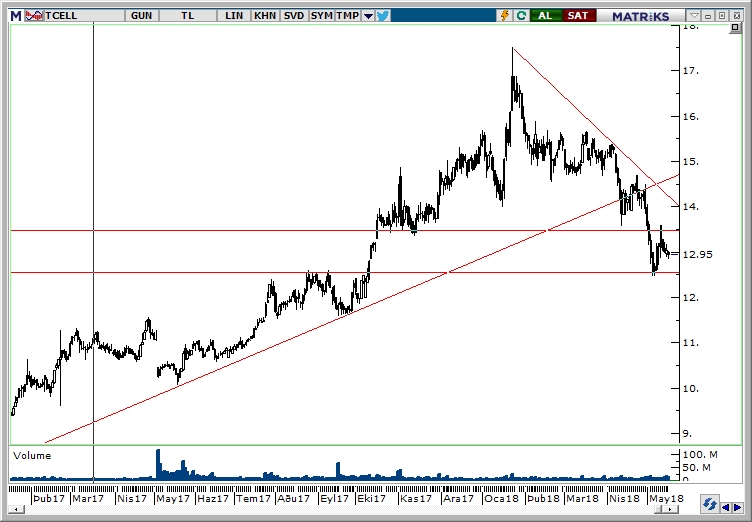
Task: Click the Nis18 date axis label
Action: pos(624,498)
